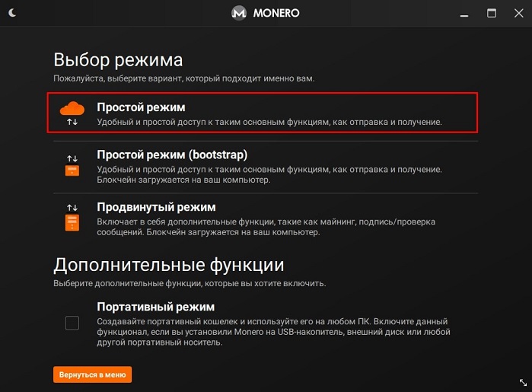Click the Продвинутый режим server tower icon
This screenshot has height=392, width=532.
pos(72,223)
